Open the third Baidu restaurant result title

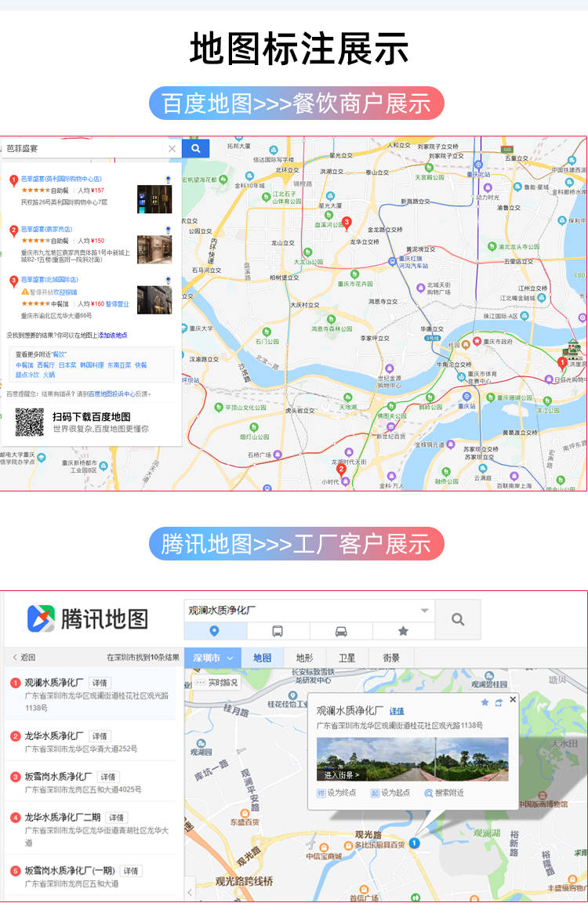(49, 280)
